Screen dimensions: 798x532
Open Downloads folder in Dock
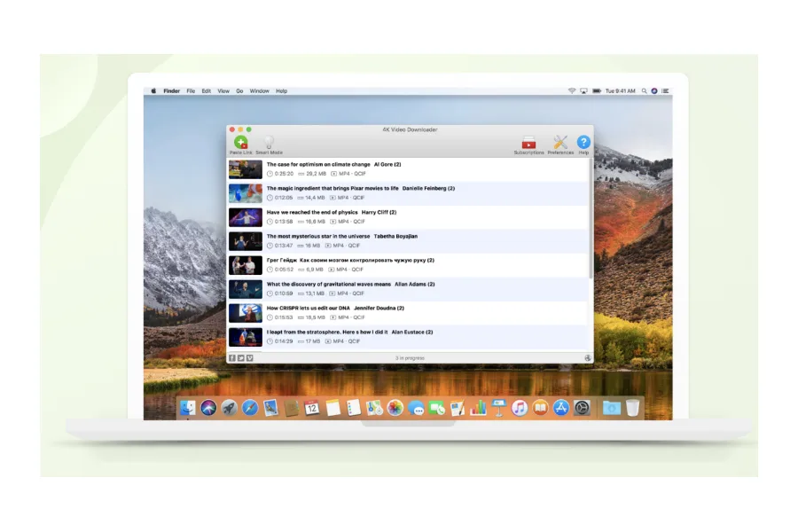click(611, 408)
